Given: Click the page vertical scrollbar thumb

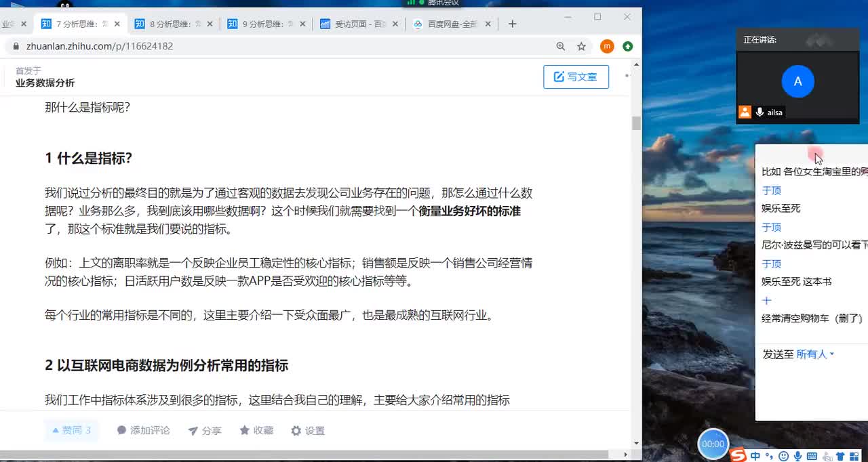Looking at the screenshot, I should pyautogui.click(x=636, y=123).
